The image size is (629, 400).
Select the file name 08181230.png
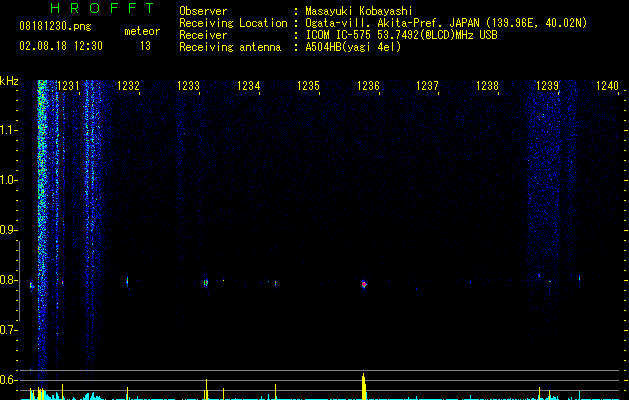click(55, 27)
